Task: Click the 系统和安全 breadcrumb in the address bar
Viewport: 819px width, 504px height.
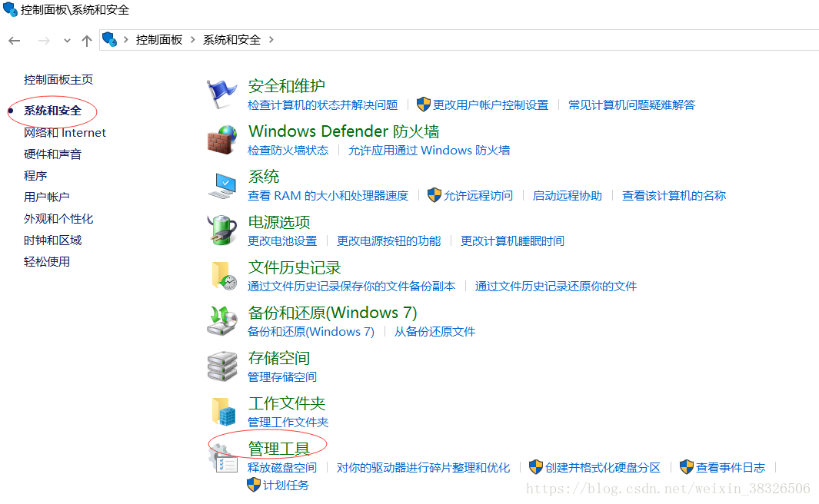Action: tap(231, 40)
